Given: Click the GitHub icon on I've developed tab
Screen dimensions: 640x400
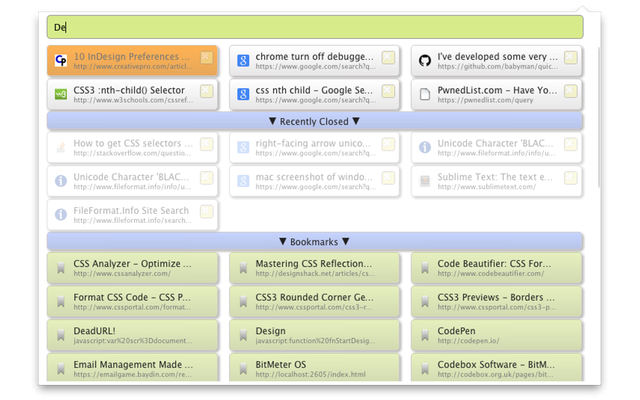Looking at the screenshot, I should (x=425, y=61).
